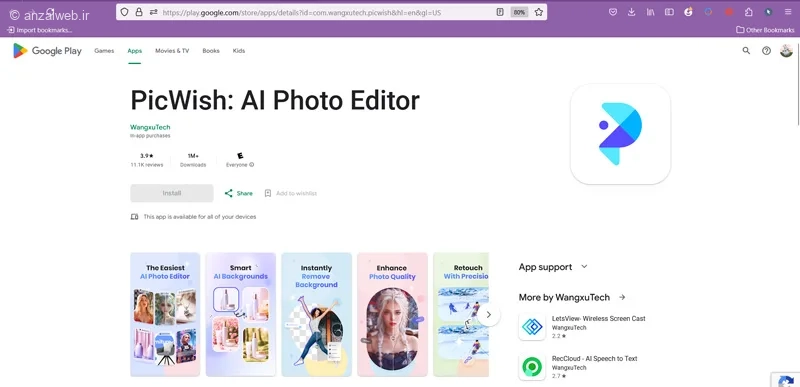Open the Google Play search icon
This screenshot has width=800, height=387.
[x=746, y=50]
